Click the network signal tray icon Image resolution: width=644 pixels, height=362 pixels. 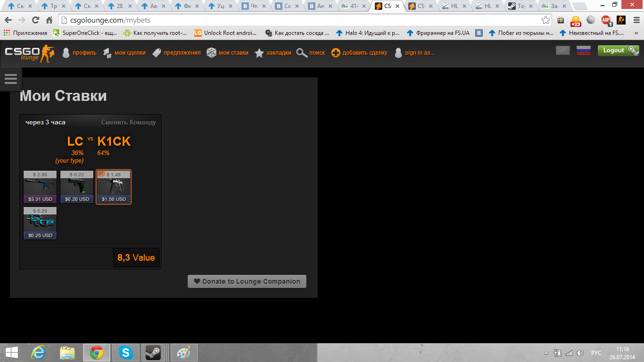pyautogui.click(x=569, y=353)
